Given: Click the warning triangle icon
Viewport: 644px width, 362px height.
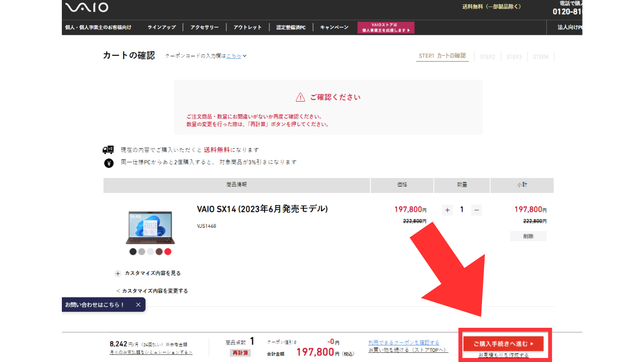Looking at the screenshot, I should (300, 97).
